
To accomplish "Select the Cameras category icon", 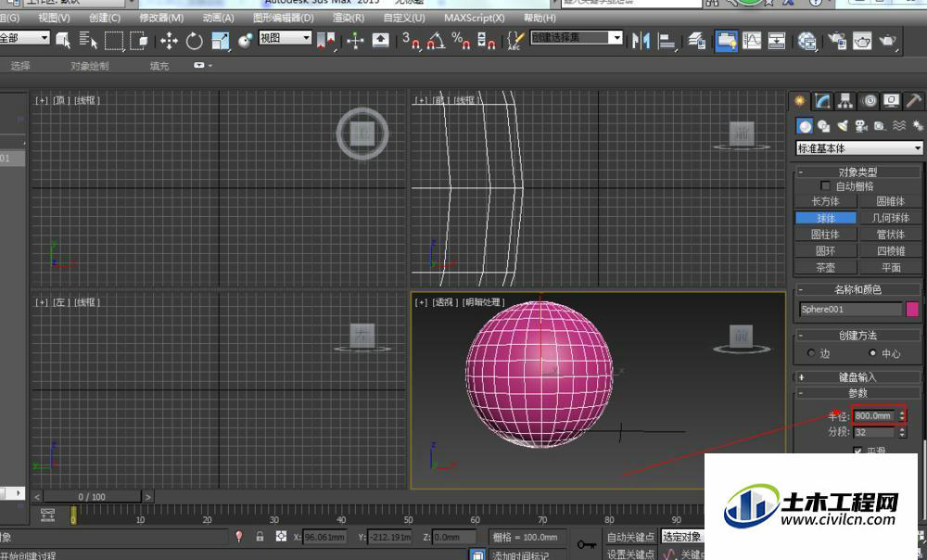I will pos(861,126).
